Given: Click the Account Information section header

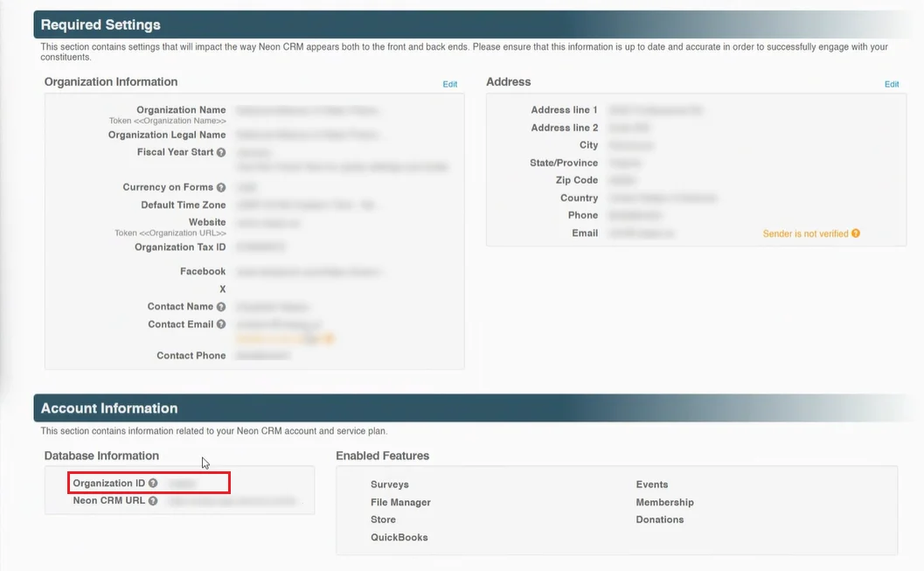Looking at the screenshot, I should point(109,408).
